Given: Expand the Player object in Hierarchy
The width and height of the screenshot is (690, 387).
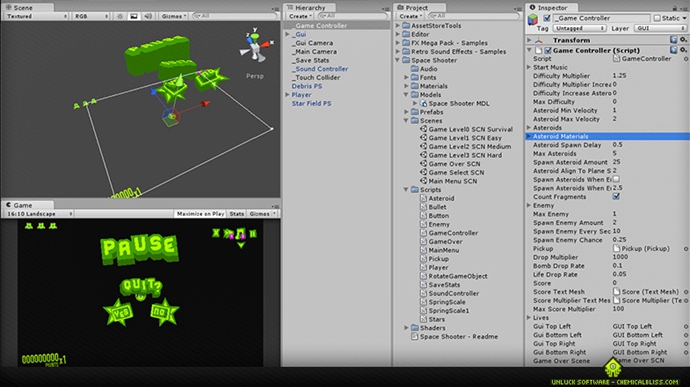Looking at the screenshot, I should [287, 95].
